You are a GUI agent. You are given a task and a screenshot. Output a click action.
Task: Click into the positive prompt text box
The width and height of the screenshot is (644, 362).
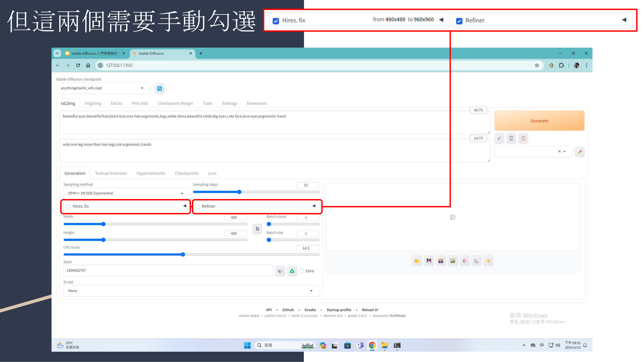[275, 122]
